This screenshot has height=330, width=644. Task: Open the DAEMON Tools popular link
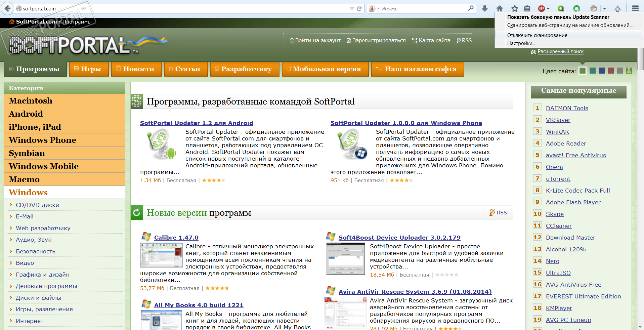(x=567, y=108)
